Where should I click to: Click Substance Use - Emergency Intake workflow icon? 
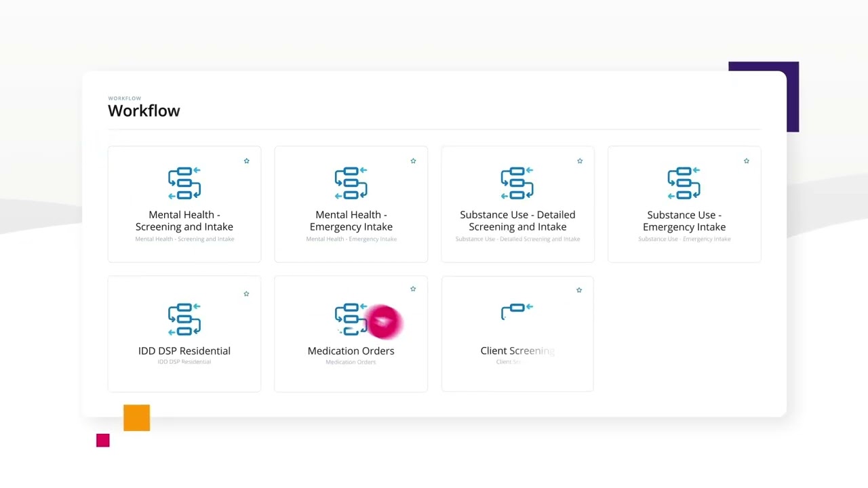click(684, 183)
